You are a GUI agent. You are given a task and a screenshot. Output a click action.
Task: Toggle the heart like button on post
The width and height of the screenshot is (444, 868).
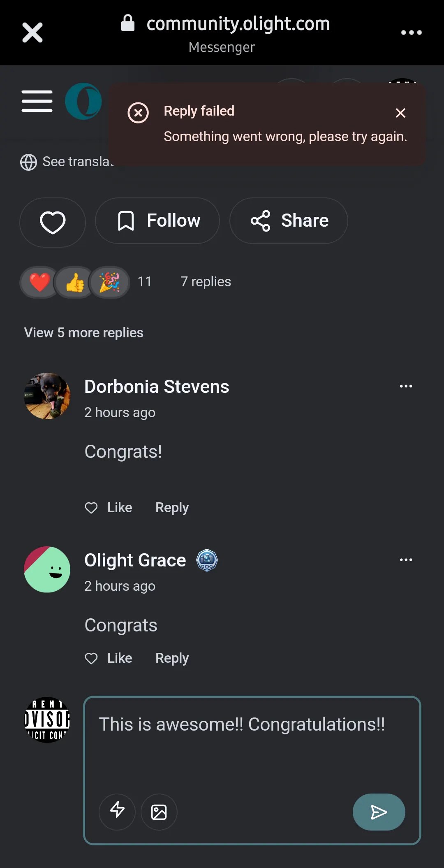pos(53,222)
